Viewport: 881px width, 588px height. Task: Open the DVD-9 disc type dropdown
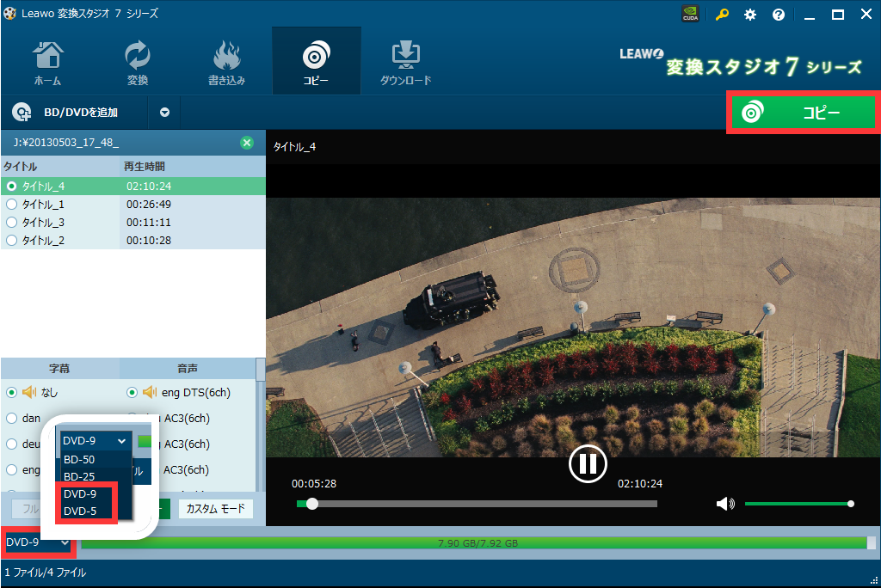[36, 542]
